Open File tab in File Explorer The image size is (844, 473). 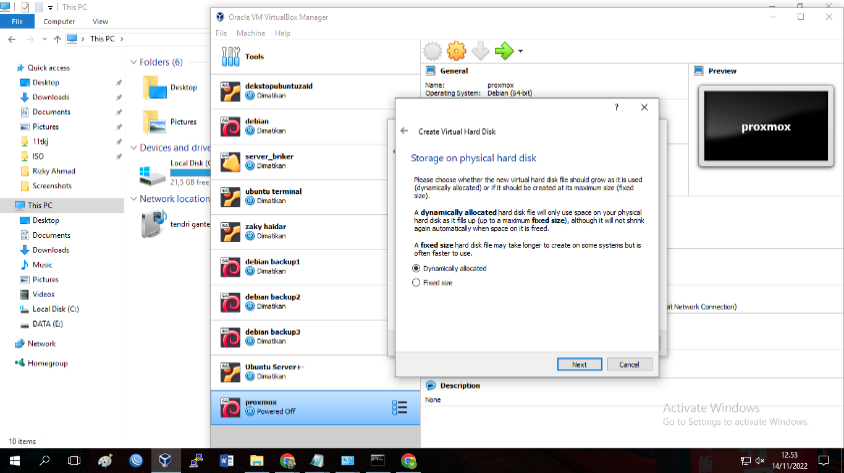[17, 22]
